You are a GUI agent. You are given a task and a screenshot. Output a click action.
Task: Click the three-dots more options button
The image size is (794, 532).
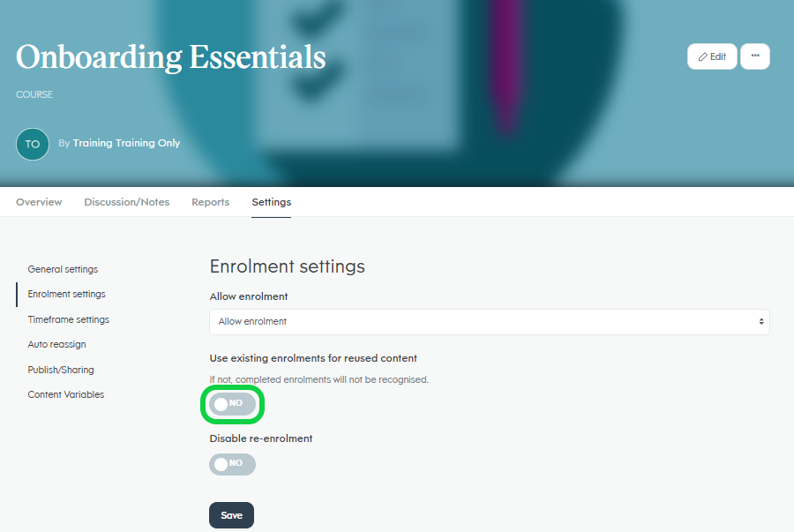tap(754, 56)
